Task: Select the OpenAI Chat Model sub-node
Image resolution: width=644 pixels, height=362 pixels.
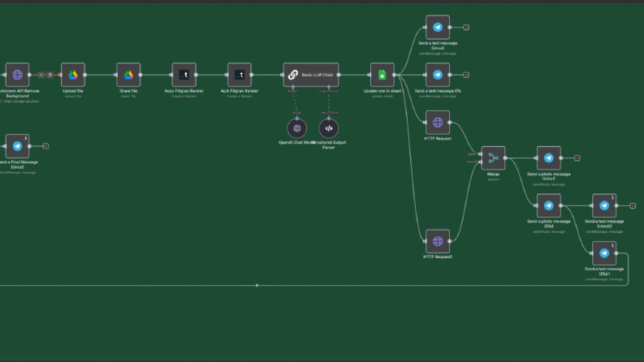Action: (x=297, y=128)
